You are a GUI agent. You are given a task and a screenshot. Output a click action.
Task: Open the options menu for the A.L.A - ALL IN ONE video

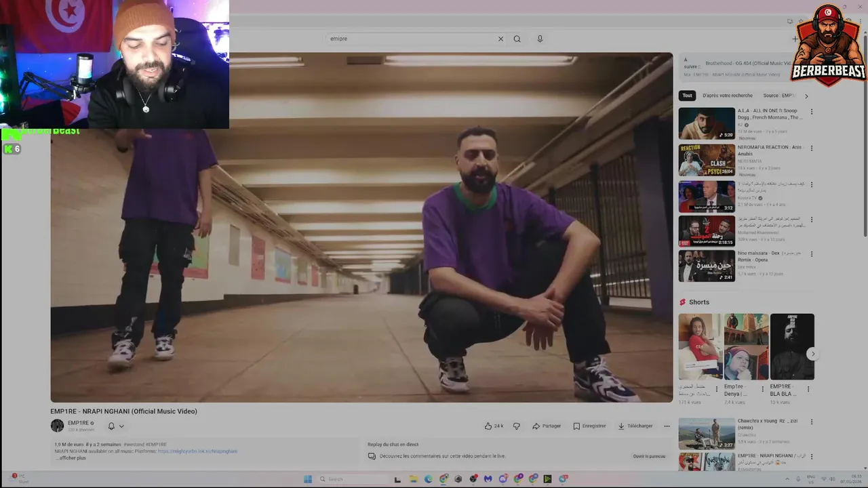click(811, 112)
